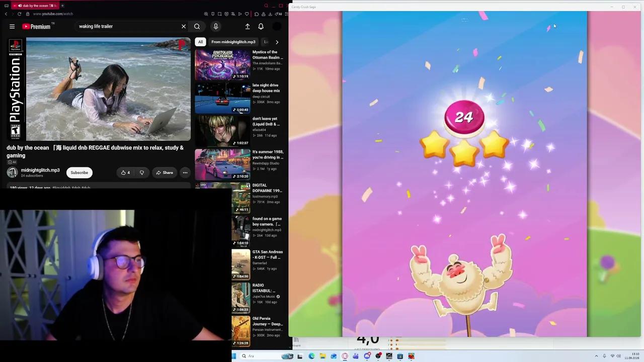This screenshot has width=644, height=362.
Task: Open 'Mystics of the Ottoman Realm' title
Action: (x=268, y=55)
